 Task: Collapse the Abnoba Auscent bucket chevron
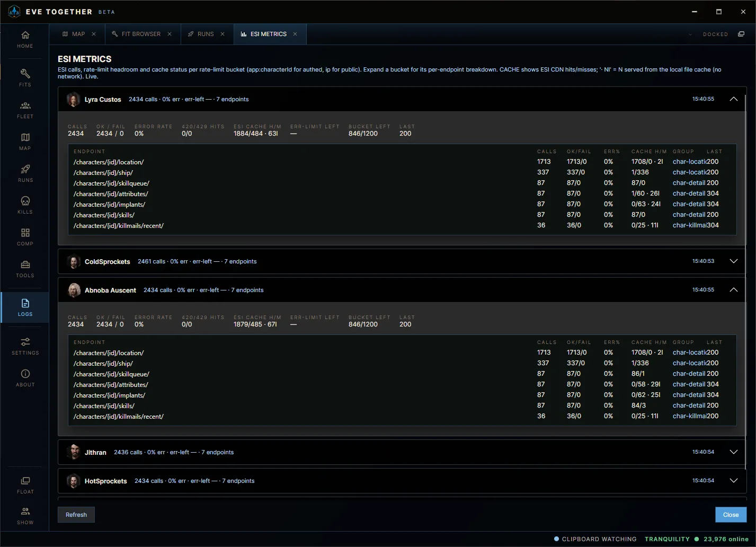click(x=734, y=290)
